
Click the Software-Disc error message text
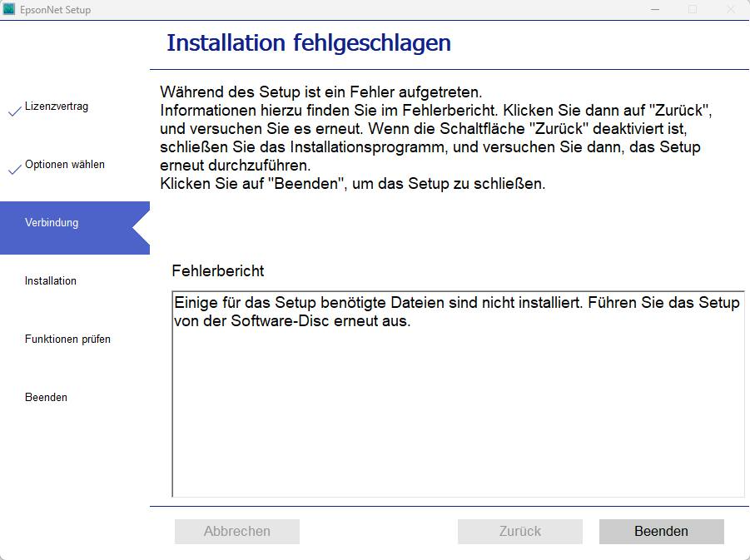coord(456,312)
